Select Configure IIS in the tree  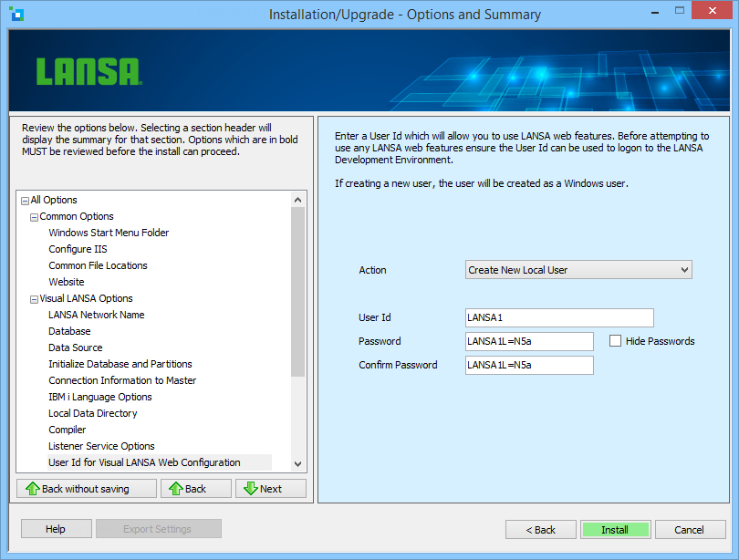click(78, 249)
